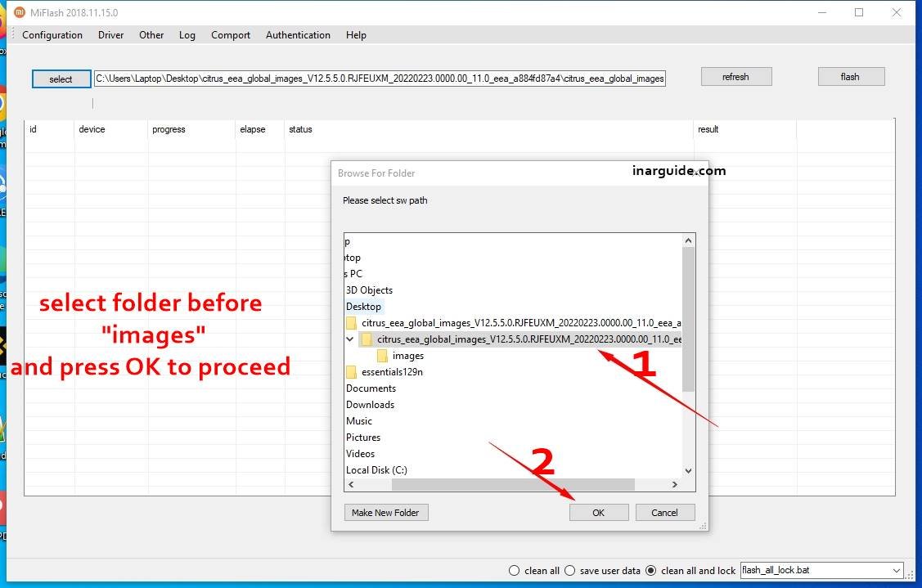Open the Log menu
Screen dimensions: 922x588
point(187,35)
